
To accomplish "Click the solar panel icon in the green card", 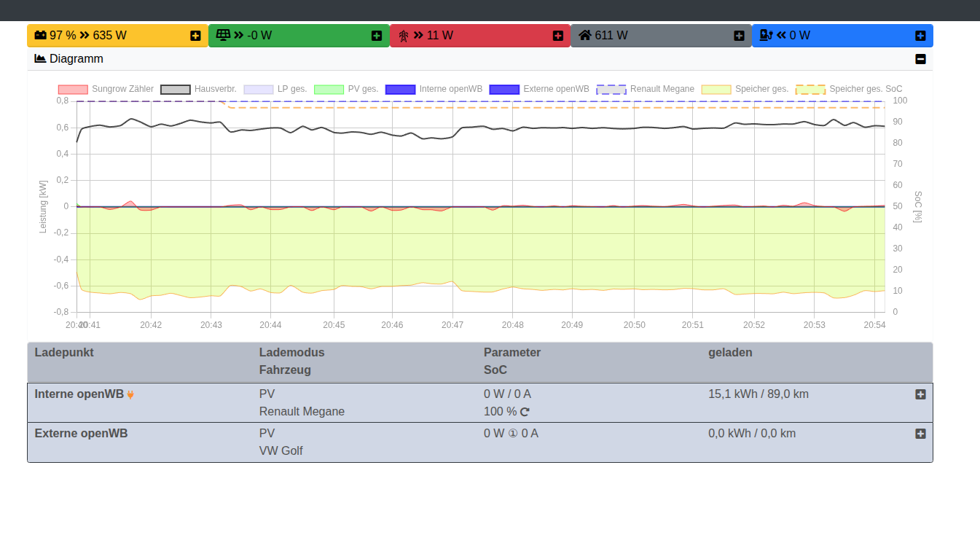I will point(223,35).
